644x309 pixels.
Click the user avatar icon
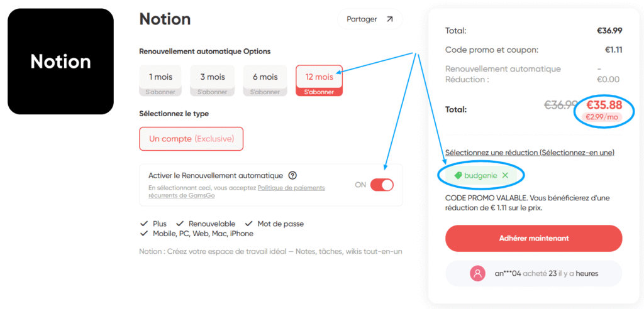(478, 273)
